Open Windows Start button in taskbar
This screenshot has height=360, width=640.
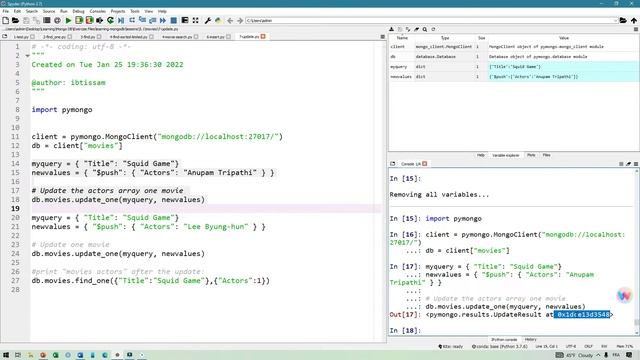tap(6, 355)
